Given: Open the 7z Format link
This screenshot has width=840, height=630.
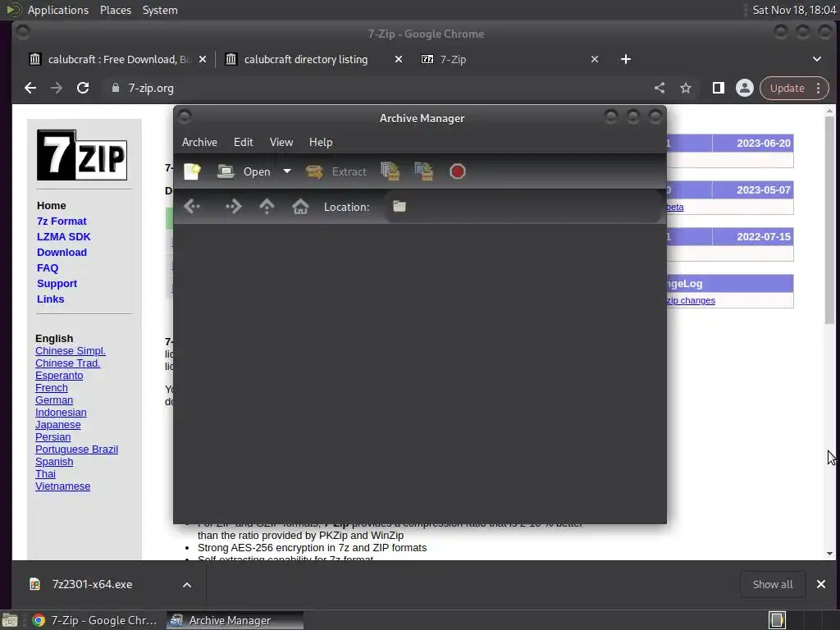Looking at the screenshot, I should click(62, 221).
